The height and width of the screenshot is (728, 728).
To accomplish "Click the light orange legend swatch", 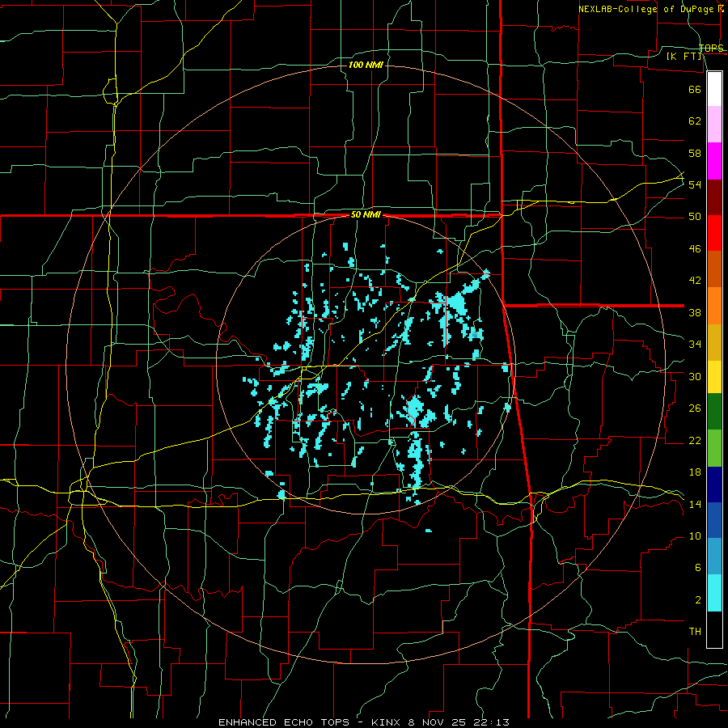I will (x=714, y=306).
